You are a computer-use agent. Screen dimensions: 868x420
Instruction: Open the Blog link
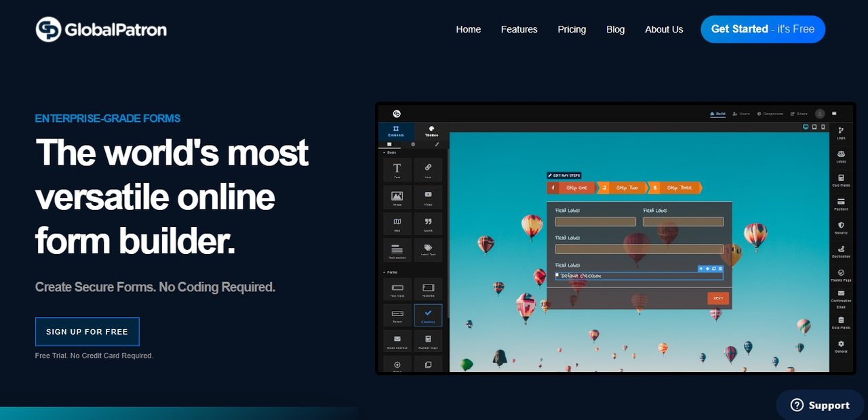point(616,29)
